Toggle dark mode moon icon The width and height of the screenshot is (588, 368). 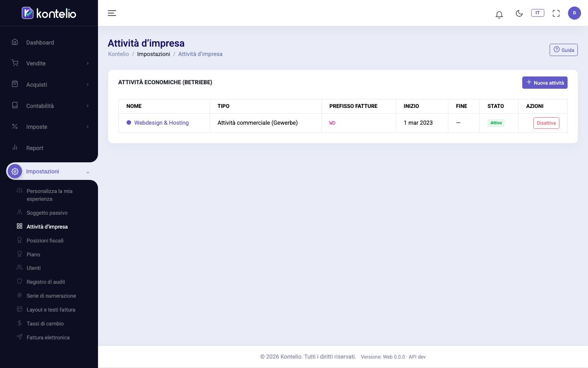tap(519, 13)
